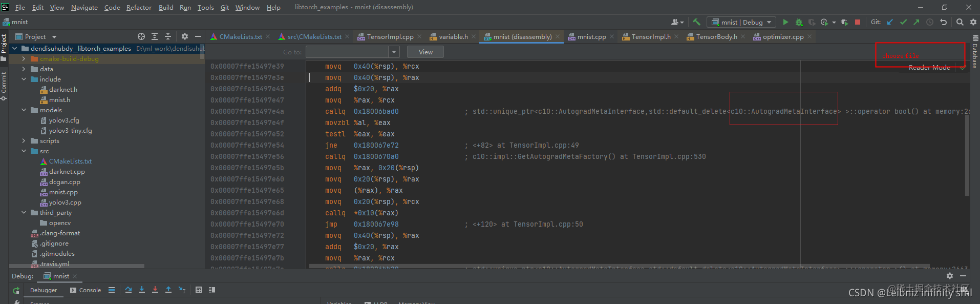Image resolution: width=980 pixels, height=304 pixels.
Task: Open Search Everywhere magnifier icon
Action: [x=960, y=22]
